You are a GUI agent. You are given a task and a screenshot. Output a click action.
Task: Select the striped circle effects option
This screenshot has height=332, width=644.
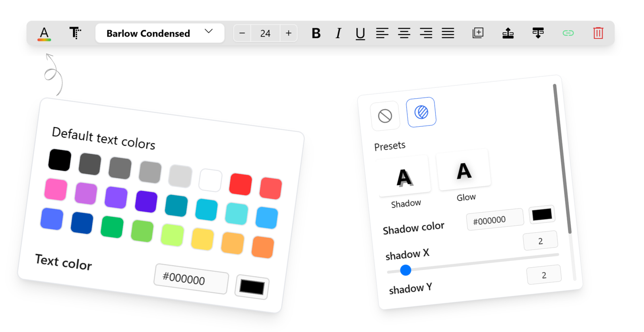(421, 112)
